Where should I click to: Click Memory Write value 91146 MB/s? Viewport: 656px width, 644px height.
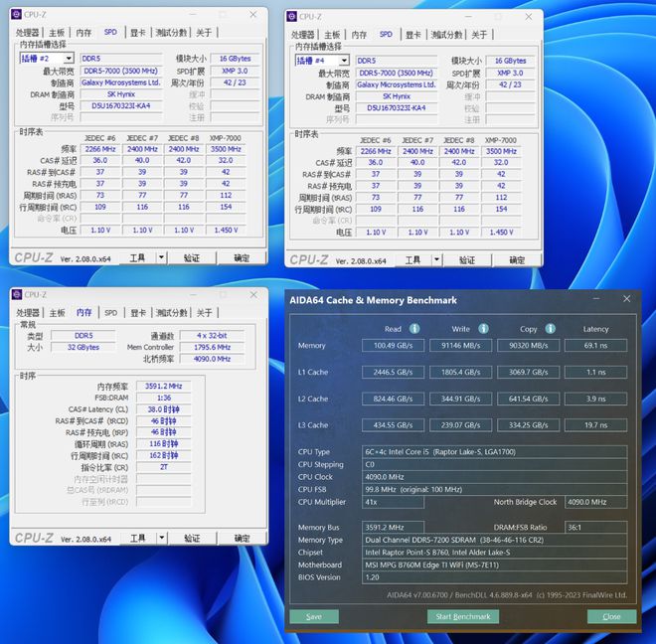point(460,346)
